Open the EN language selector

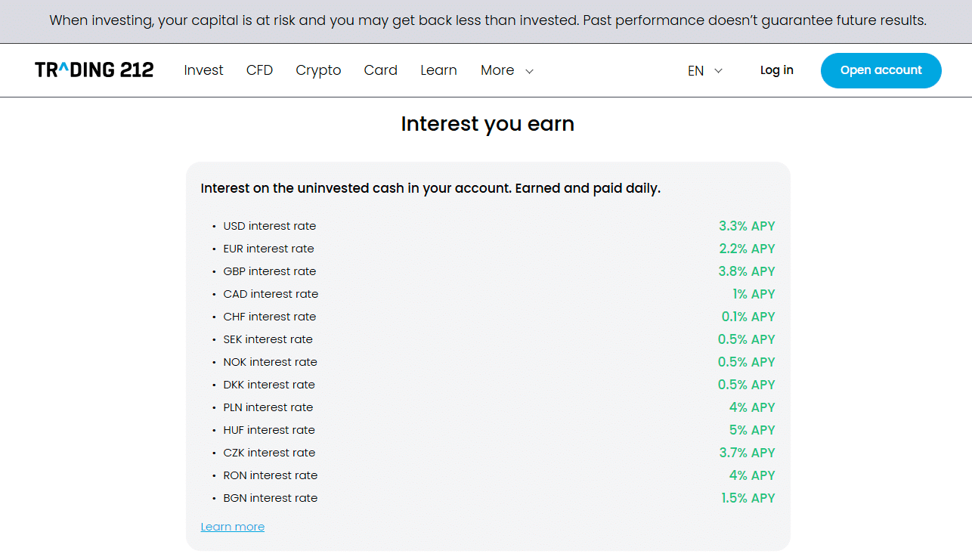coord(696,70)
